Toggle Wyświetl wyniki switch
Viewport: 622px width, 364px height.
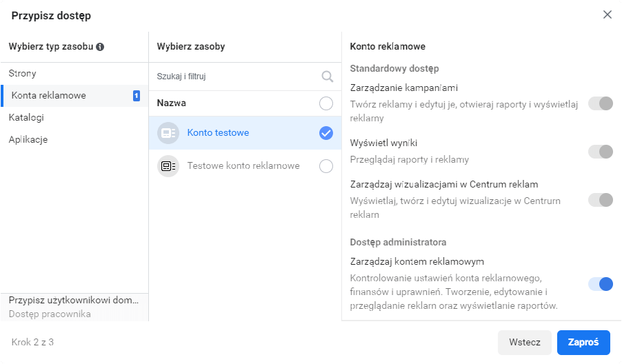(x=600, y=152)
